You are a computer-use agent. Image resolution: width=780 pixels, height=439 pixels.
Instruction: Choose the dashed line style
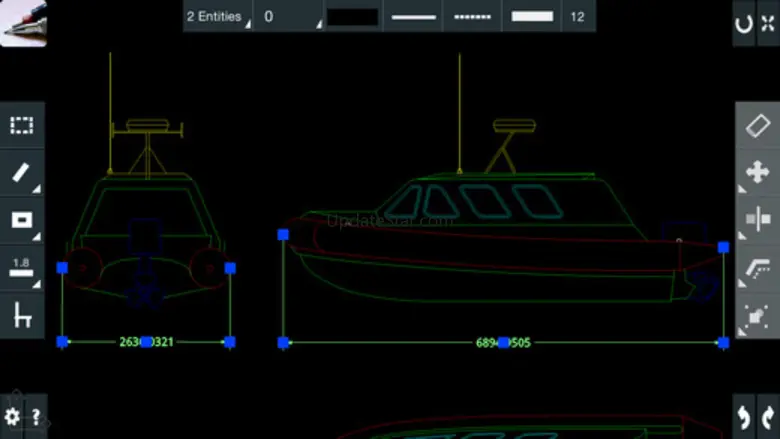473,16
